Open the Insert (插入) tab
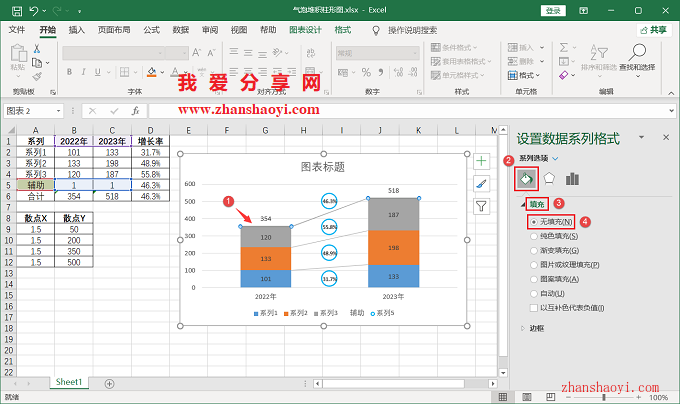 (76, 30)
